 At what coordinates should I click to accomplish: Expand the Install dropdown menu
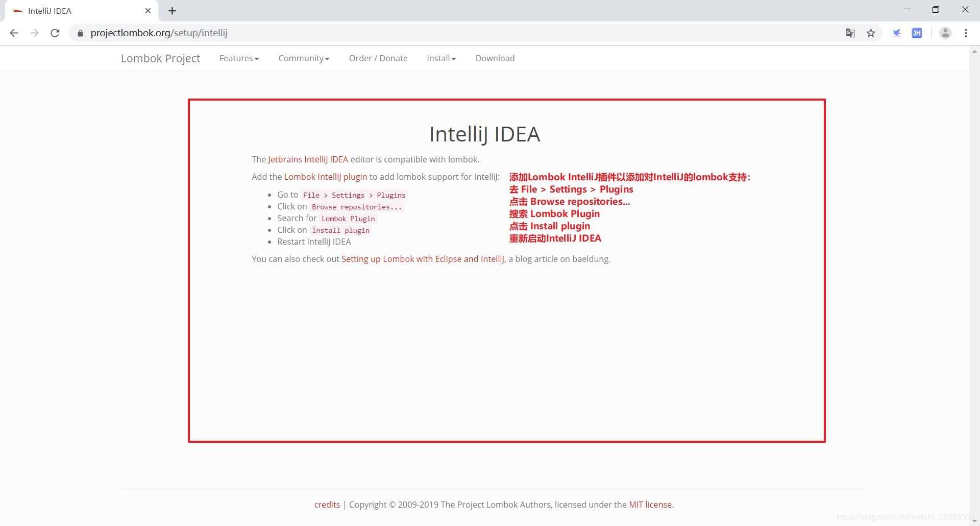(441, 58)
